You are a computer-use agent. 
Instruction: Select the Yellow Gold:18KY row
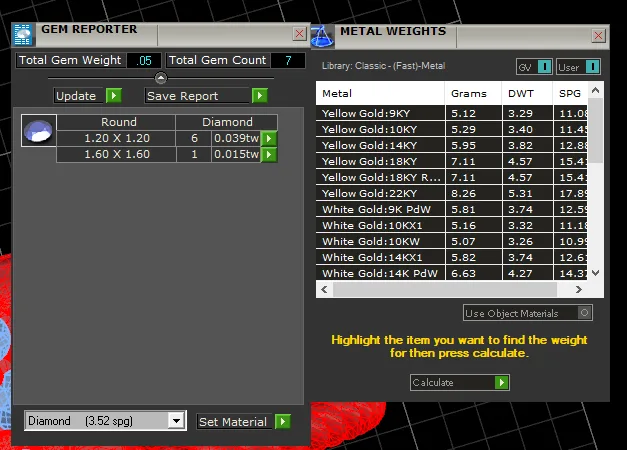click(451, 161)
